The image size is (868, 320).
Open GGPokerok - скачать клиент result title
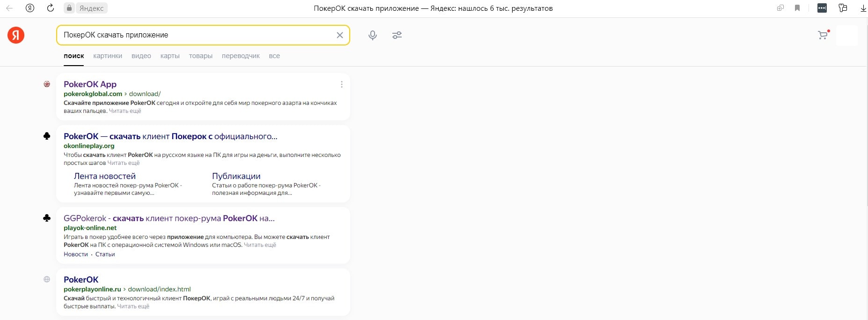[169, 218]
